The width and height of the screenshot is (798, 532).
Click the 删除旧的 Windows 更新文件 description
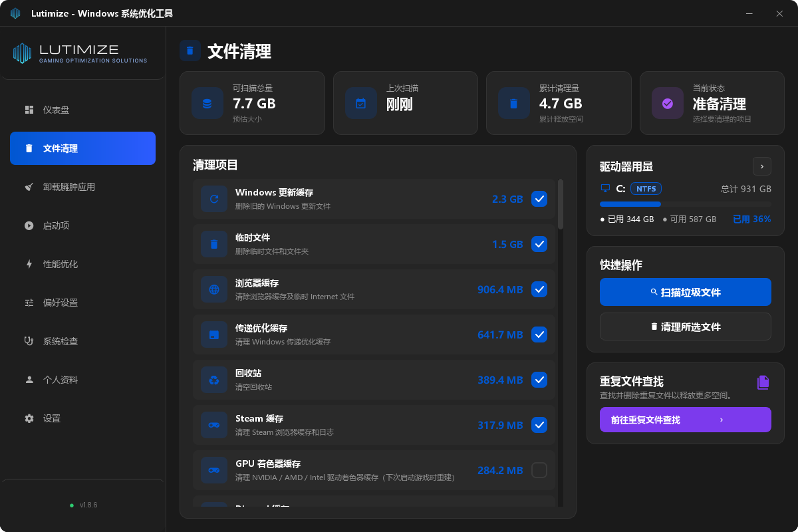click(x=283, y=206)
